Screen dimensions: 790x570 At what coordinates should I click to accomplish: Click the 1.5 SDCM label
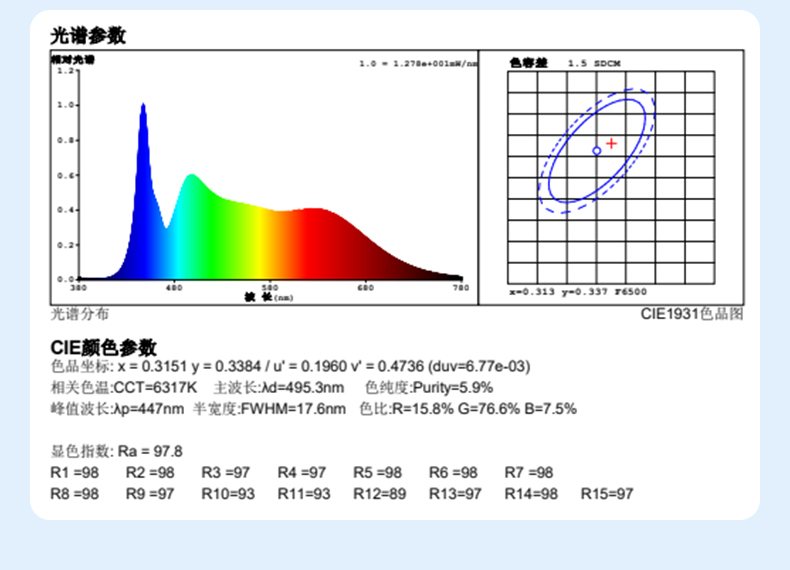click(594, 63)
